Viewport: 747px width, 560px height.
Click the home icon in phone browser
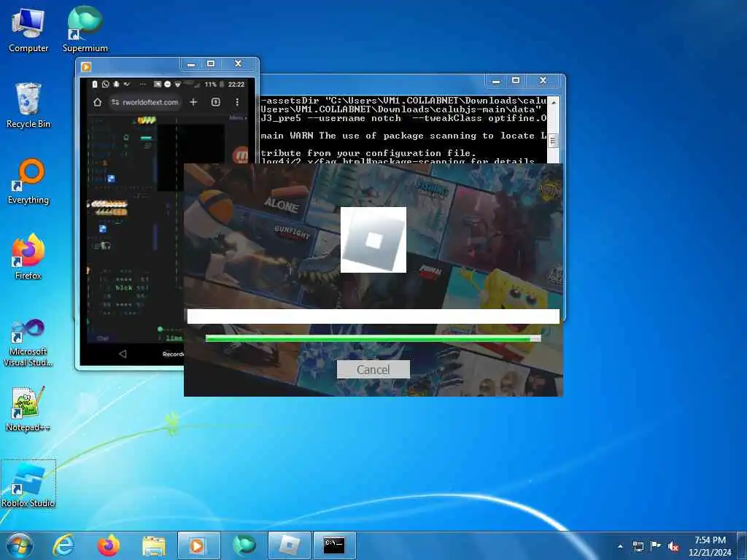pos(97,102)
